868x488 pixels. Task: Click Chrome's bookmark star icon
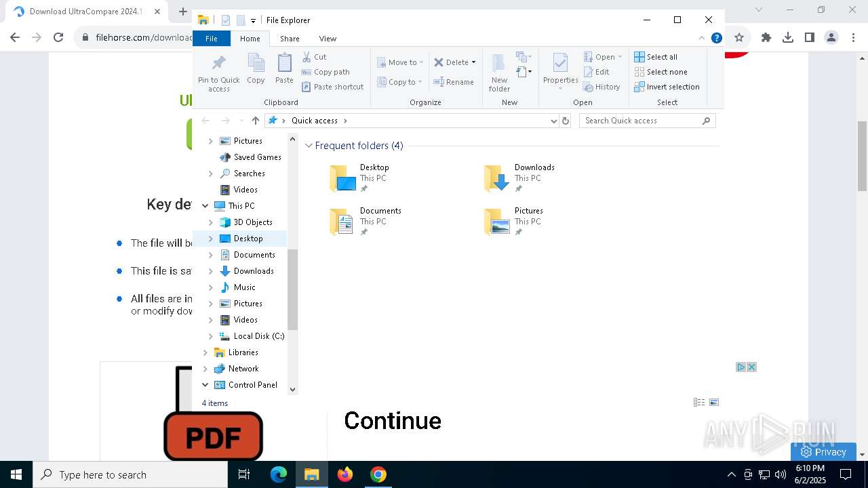coord(739,37)
